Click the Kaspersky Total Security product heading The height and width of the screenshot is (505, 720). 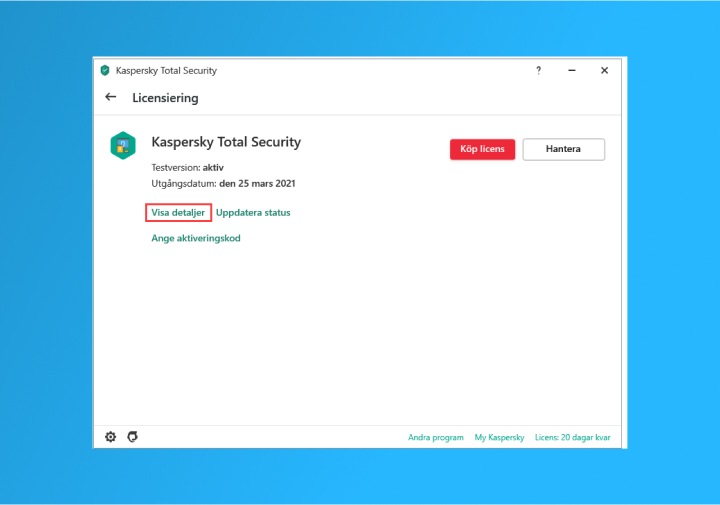click(225, 142)
